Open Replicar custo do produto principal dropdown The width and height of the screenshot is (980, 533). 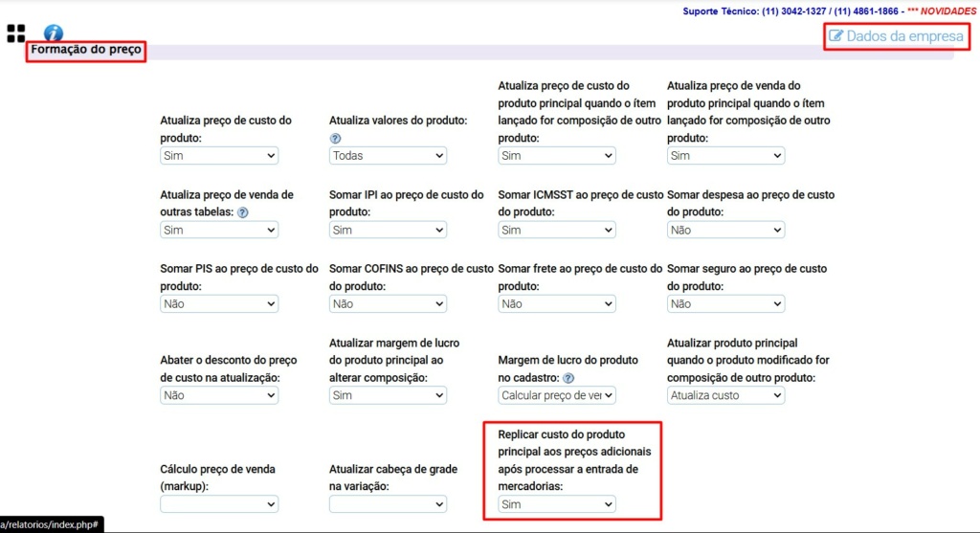[556, 504]
